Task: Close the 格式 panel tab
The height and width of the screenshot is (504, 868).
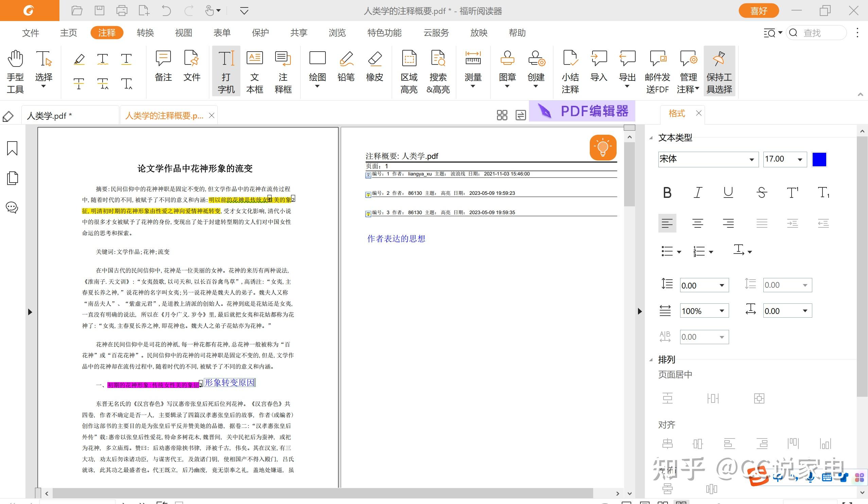Action: [x=698, y=113]
